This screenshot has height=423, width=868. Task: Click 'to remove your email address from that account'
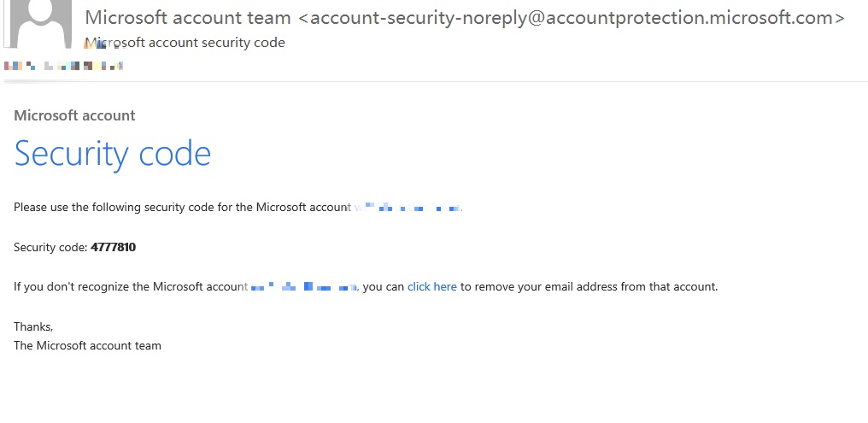[x=589, y=287]
